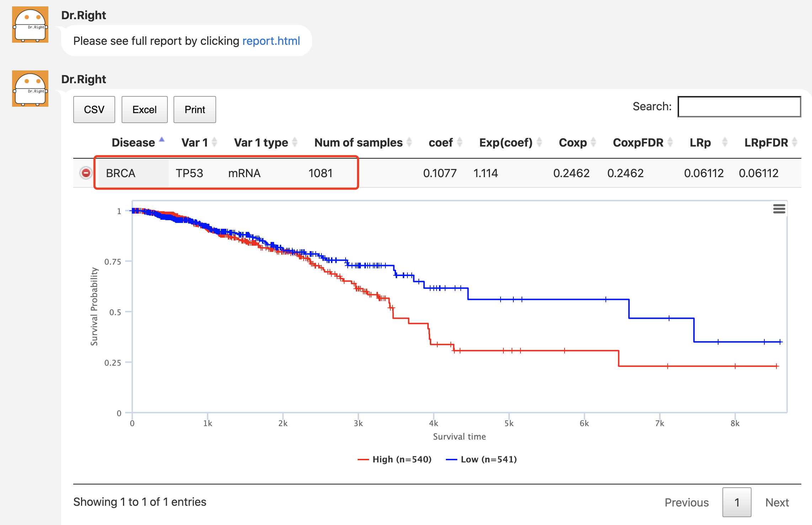Go to the Next page
Viewport: 812px width, 525px height.
click(777, 502)
